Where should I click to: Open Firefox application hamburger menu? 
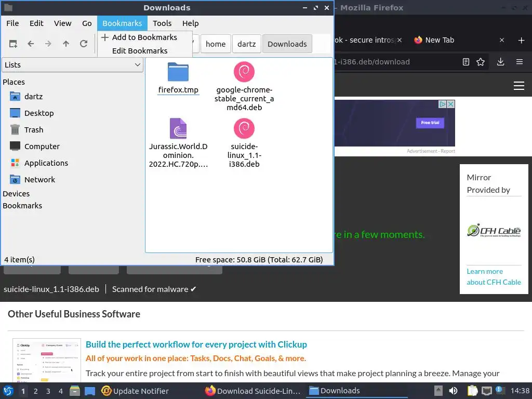520,62
